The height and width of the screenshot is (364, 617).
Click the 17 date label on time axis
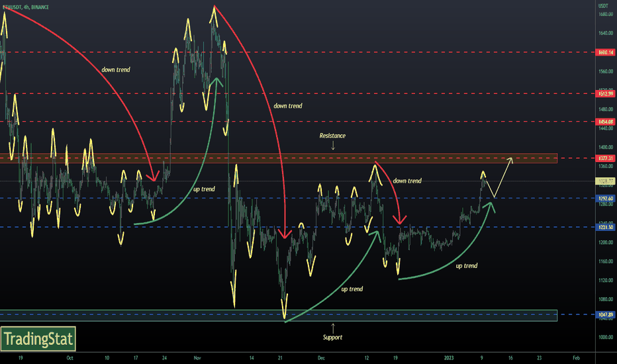(x=136, y=358)
